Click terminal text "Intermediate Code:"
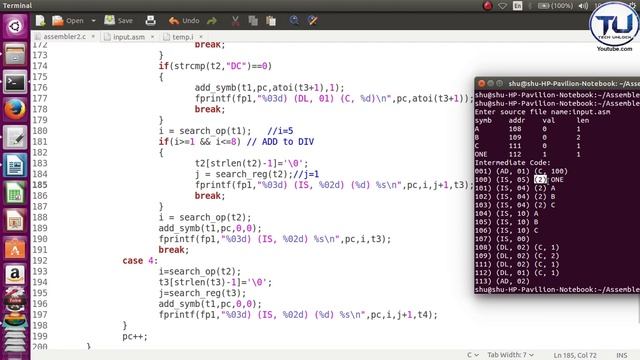The width and height of the screenshot is (640, 360). pos(512,162)
